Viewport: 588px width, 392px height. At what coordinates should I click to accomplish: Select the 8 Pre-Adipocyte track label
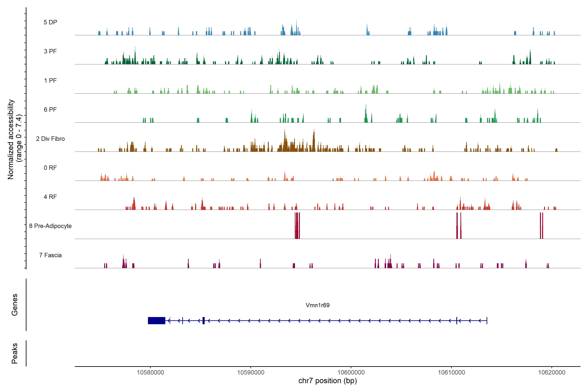[50, 226]
